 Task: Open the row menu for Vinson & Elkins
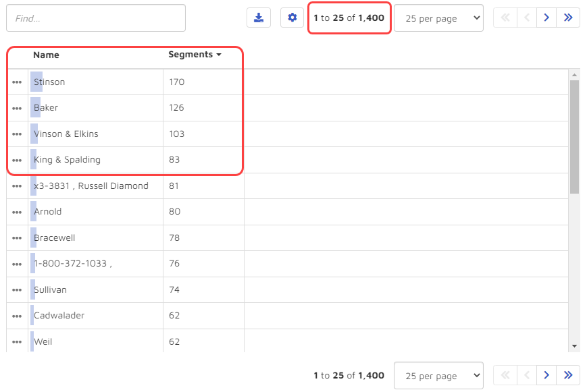click(17, 134)
